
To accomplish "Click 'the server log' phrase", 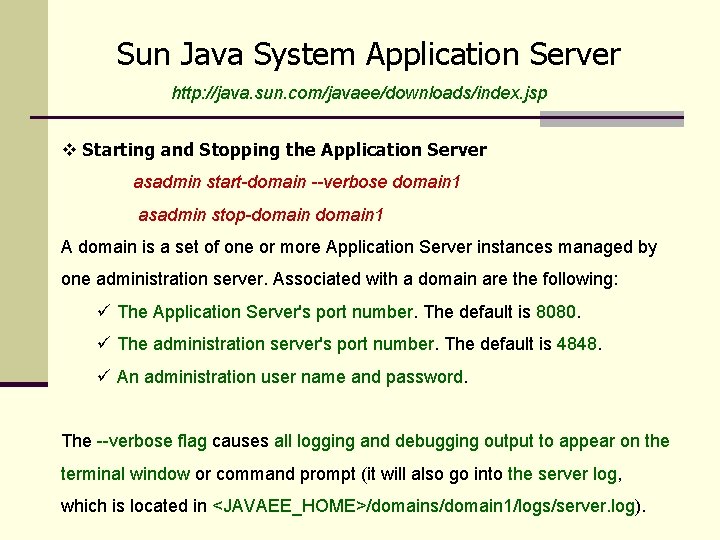I will (x=562, y=474).
